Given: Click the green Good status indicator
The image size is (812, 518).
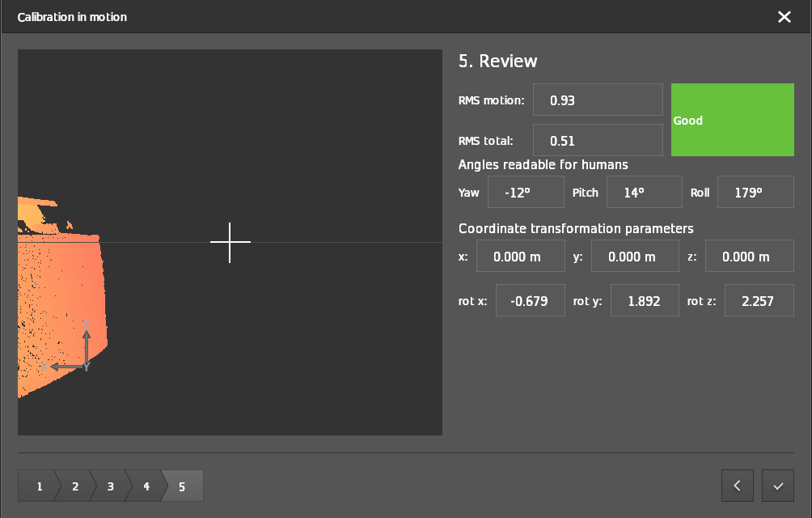Looking at the screenshot, I should point(732,120).
